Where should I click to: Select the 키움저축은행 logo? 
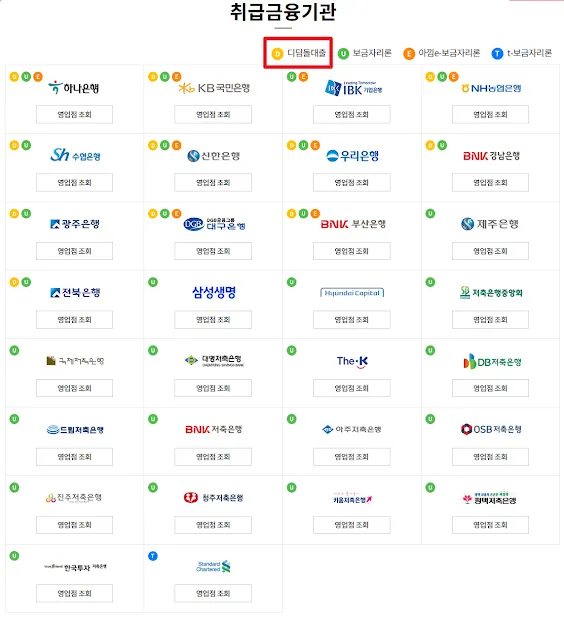(x=352, y=498)
